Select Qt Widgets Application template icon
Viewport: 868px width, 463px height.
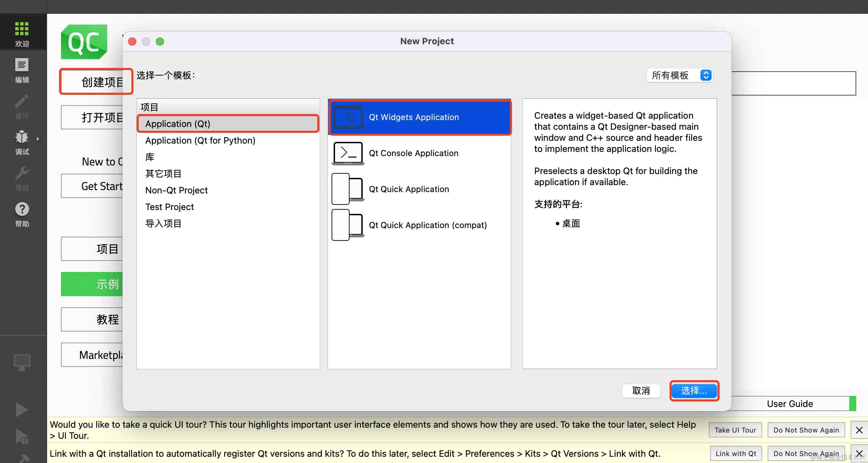[x=348, y=117]
